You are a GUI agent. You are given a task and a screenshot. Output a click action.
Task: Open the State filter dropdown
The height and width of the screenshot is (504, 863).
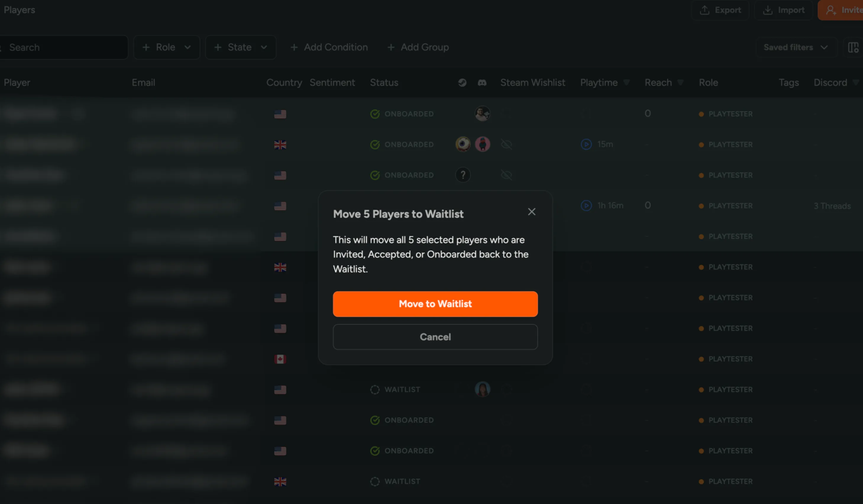click(240, 47)
